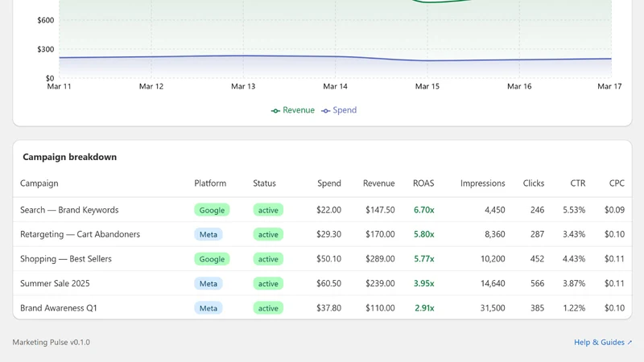The width and height of the screenshot is (644, 362).
Task: Select the Shopping — Best Sellers campaign
Action: 66,259
